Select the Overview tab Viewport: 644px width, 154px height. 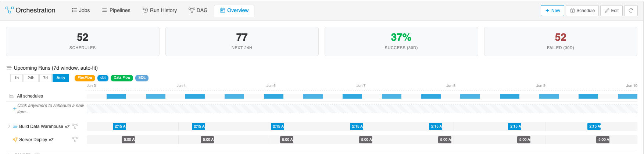point(234,10)
